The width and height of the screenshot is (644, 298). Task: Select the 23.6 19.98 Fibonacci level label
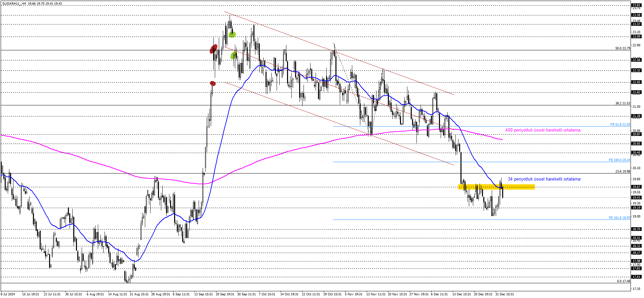[x=622, y=171]
